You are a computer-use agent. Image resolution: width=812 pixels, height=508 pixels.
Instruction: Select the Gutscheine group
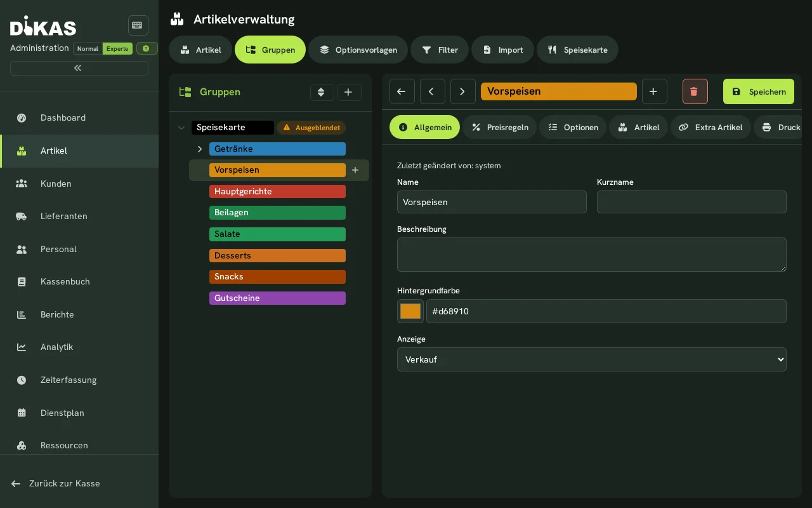(277, 298)
